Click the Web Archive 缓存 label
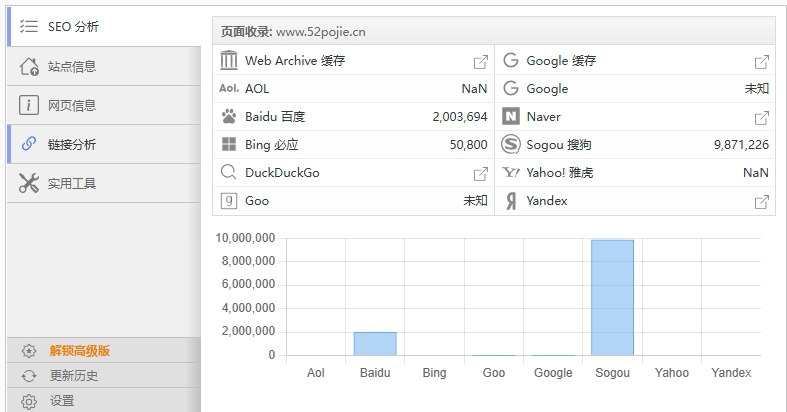787x412 pixels. pyautogui.click(x=295, y=61)
